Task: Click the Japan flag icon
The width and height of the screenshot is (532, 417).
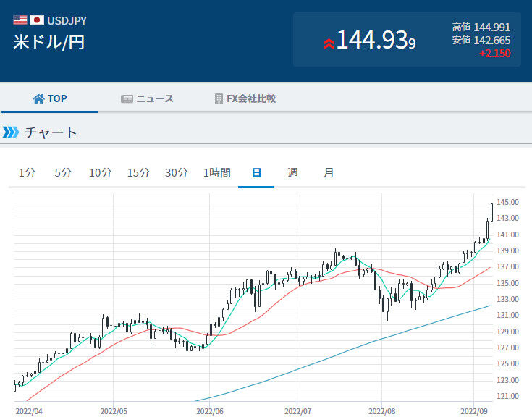Action: click(x=37, y=20)
